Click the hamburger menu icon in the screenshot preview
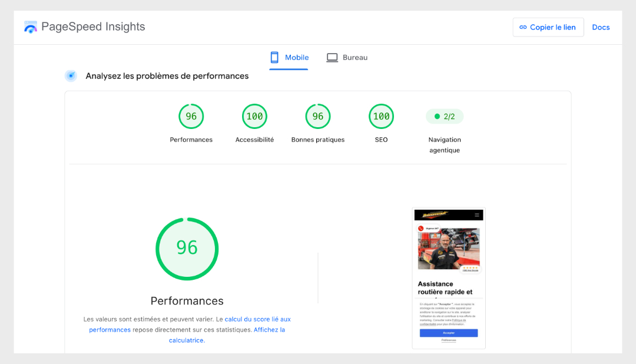Viewport: 636px width, 364px height. tap(477, 214)
